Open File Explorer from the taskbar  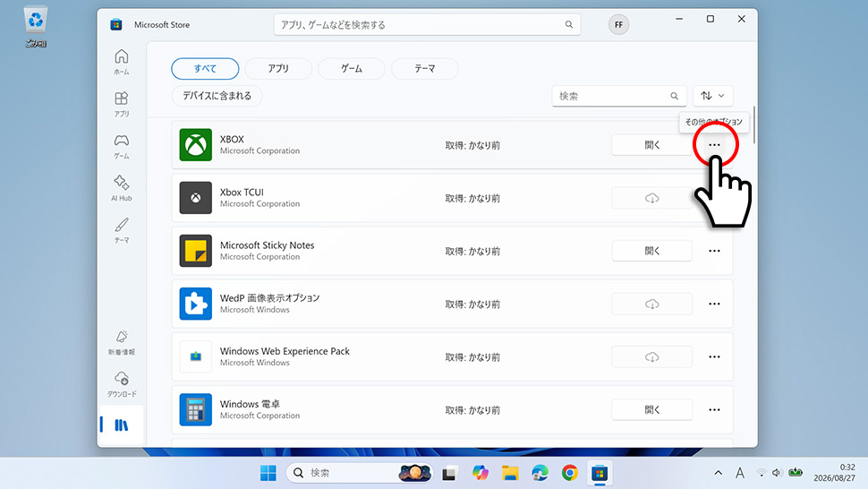(x=510, y=473)
